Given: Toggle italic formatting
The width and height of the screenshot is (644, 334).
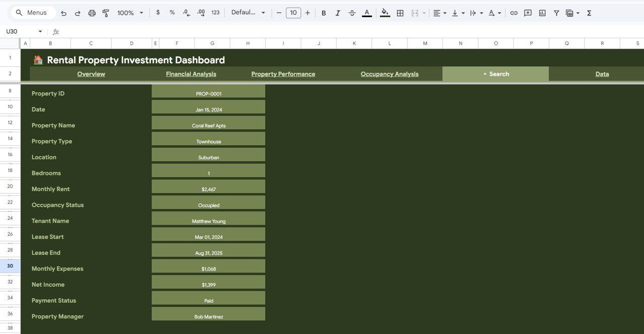Looking at the screenshot, I should (x=338, y=13).
